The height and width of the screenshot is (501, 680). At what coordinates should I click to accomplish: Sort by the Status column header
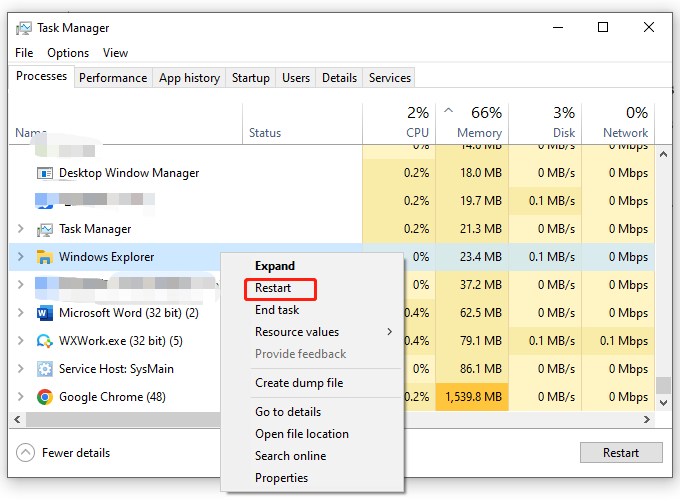(302, 123)
